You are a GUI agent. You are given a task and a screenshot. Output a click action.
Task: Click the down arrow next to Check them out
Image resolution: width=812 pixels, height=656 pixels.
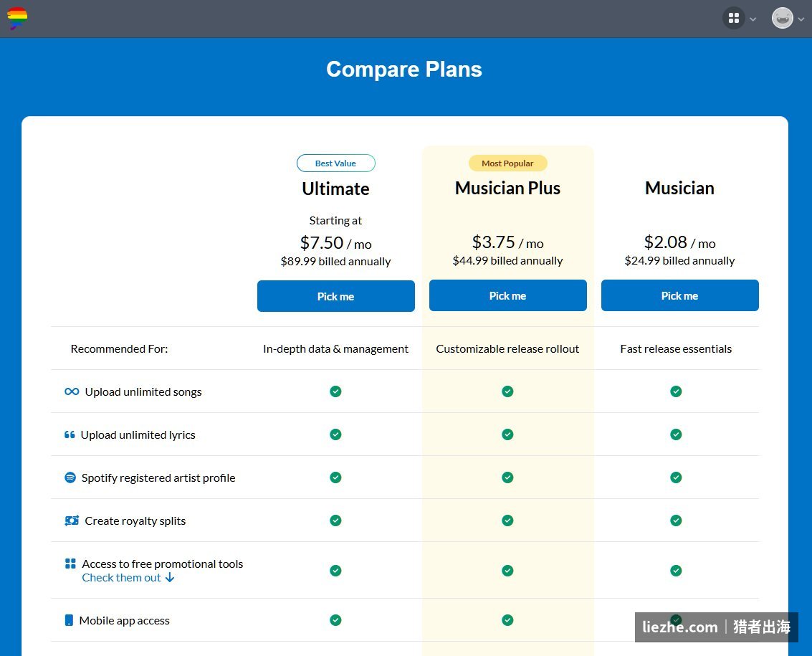(169, 578)
